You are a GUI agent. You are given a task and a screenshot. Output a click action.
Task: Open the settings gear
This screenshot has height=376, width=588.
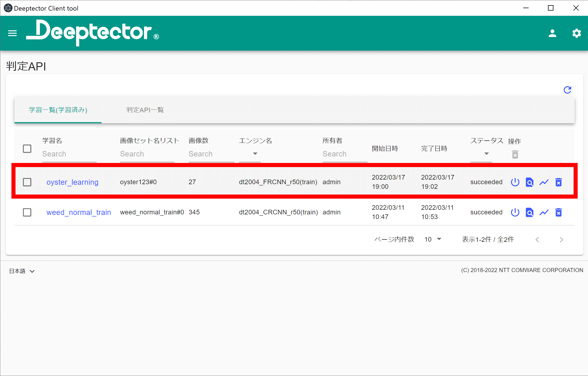click(x=576, y=33)
